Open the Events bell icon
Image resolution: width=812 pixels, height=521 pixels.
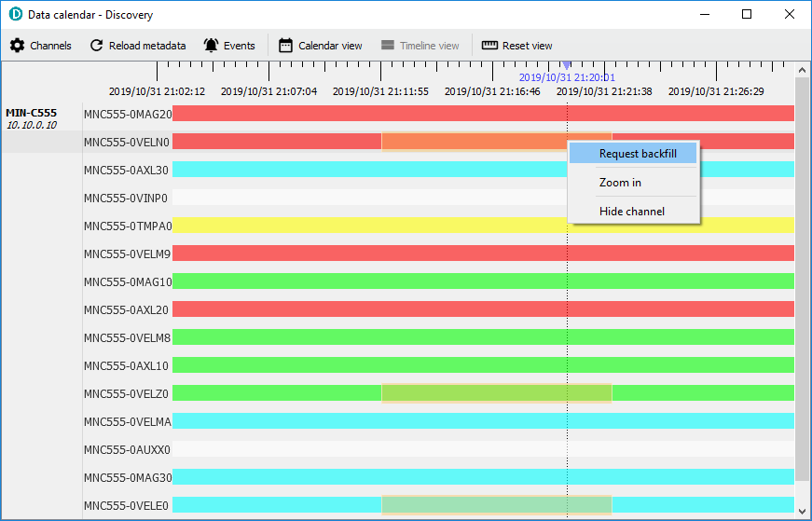coord(211,46)
